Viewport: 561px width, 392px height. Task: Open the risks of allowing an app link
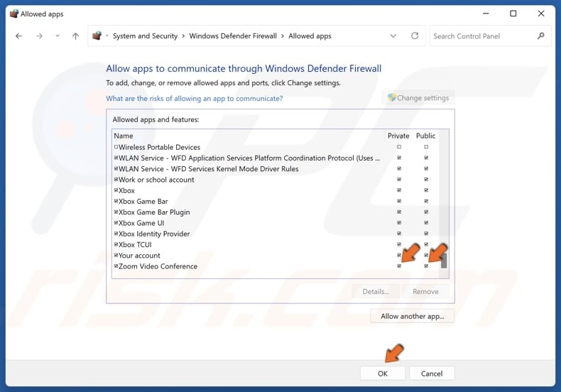point(195,99)
